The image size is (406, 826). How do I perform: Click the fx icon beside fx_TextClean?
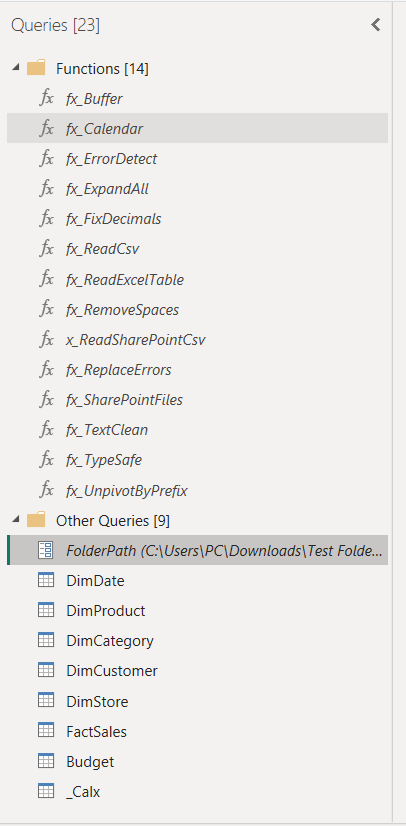pyautogui.click(x=46, y=429)
